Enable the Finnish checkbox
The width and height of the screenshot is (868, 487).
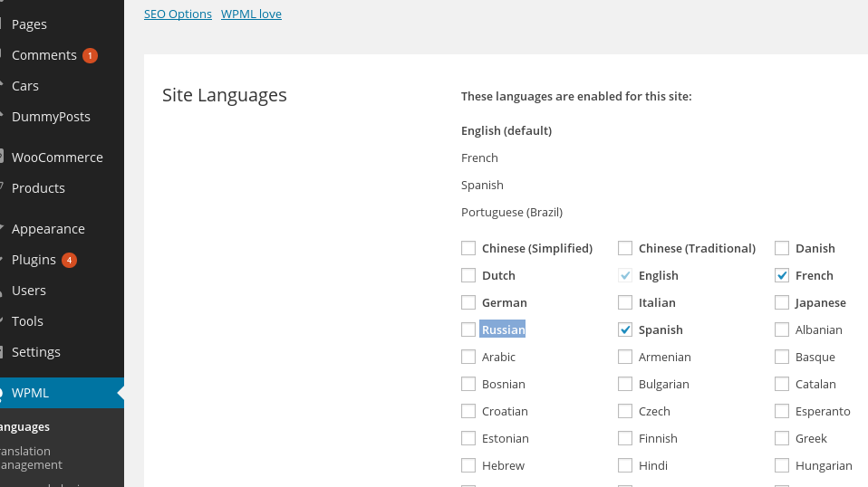pos(625,438)
